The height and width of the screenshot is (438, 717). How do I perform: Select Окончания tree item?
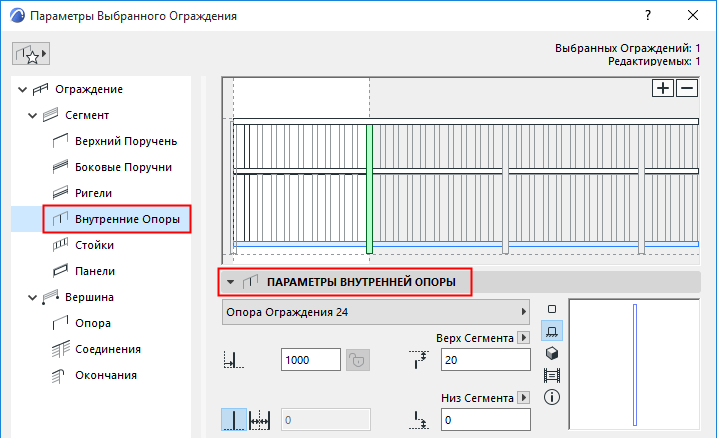point(106,376)
